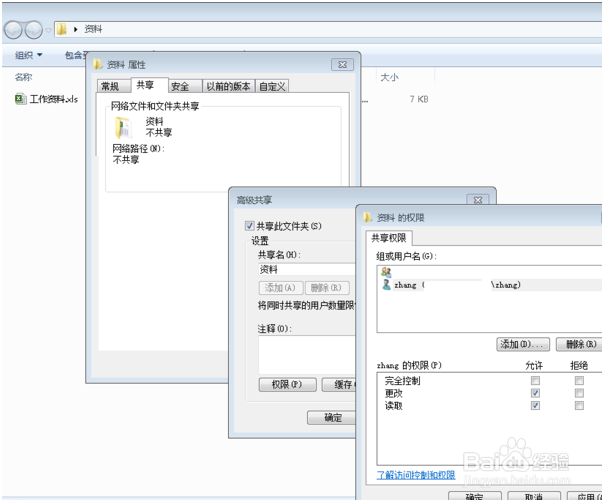Click 取消 in 资料 的权限 dialog
Image resolution: width=604 pixels, height=502 pixels.
click(x=534, y=496)
